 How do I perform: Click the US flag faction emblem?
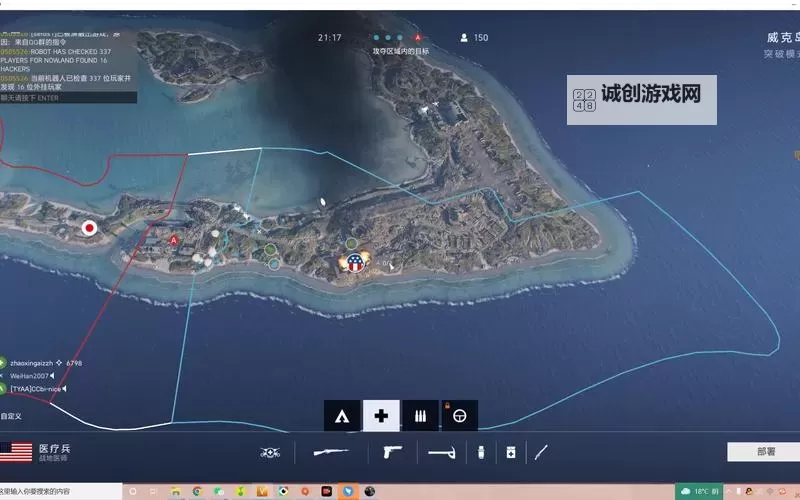point(16,452)
